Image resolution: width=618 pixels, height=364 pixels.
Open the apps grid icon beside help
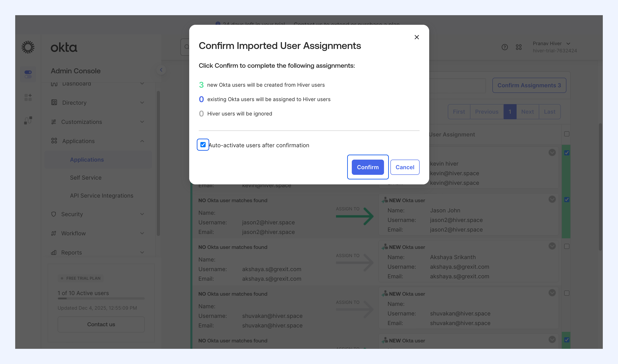[519, 47]
